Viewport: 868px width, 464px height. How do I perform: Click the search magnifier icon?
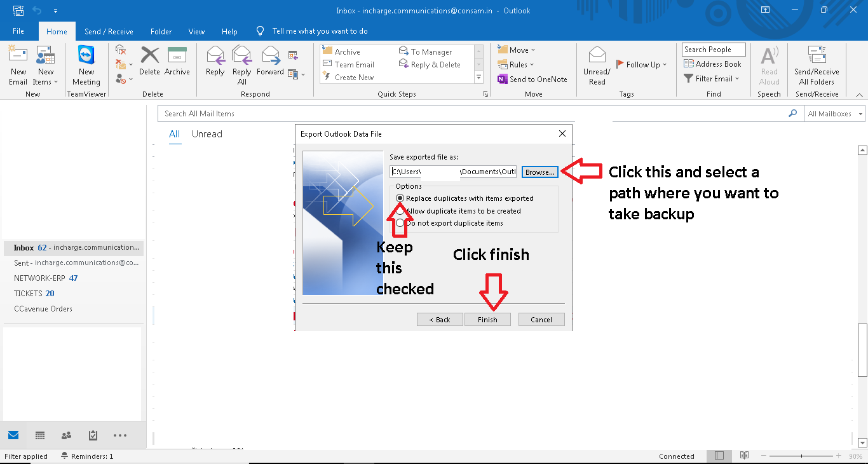[792, 113]
